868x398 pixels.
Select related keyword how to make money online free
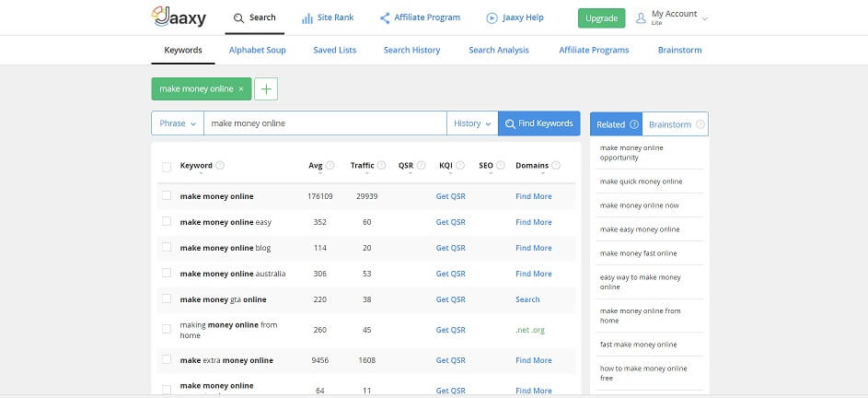tap(643, 373)
